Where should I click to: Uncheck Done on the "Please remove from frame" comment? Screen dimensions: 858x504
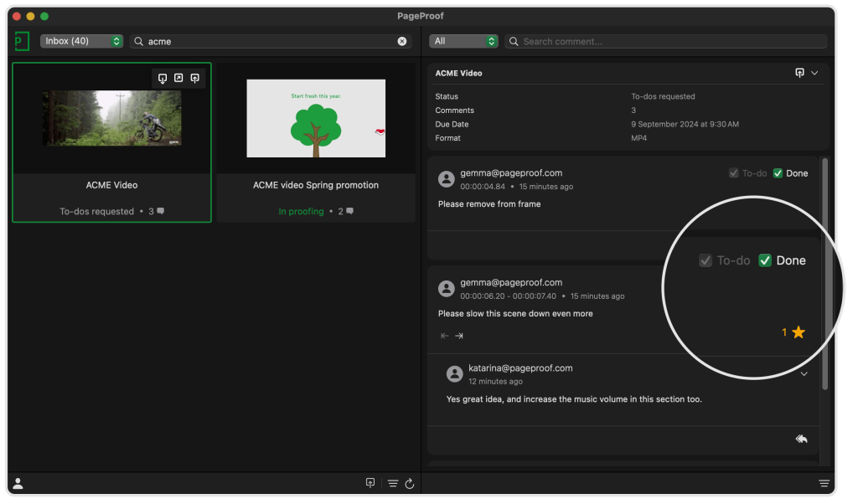tap(778, 173)
